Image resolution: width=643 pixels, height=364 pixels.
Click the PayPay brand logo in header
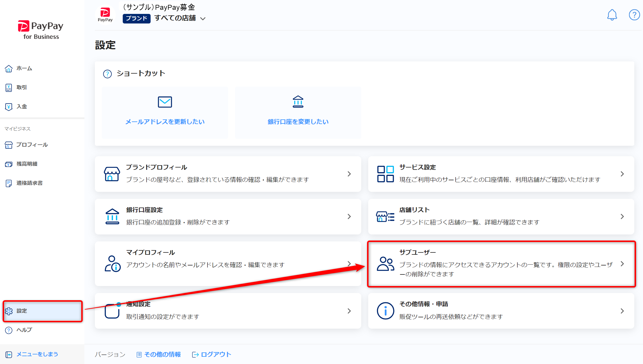(x=105, y=15)
